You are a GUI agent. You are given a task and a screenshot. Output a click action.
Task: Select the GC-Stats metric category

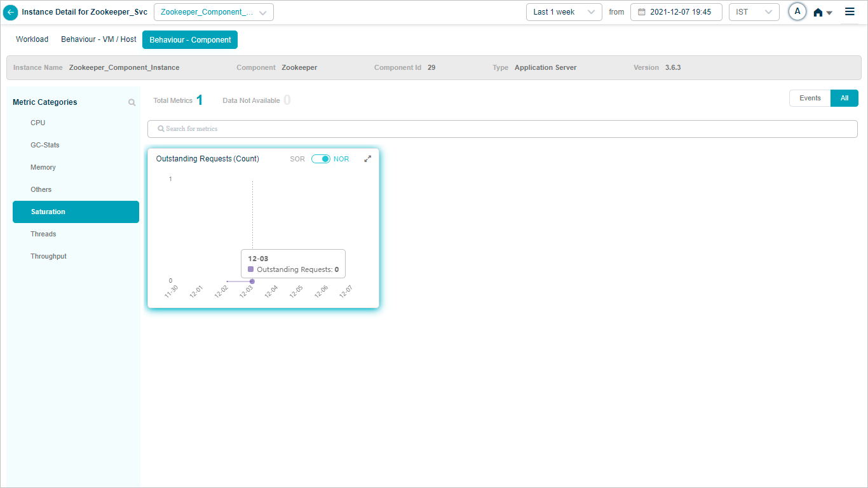[x=45, y=145]
